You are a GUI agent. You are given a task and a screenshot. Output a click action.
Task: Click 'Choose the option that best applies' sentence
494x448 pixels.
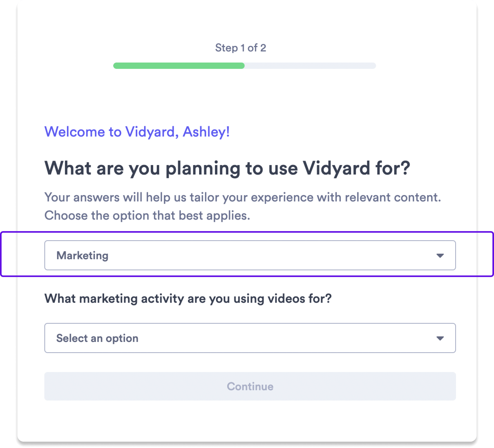pyautogui.click(x=147, y=215)
